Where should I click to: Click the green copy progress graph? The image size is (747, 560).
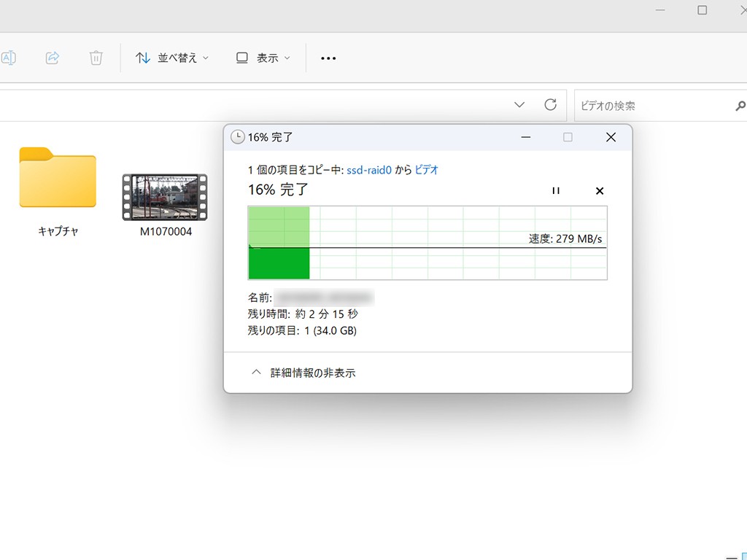[427, 243]
